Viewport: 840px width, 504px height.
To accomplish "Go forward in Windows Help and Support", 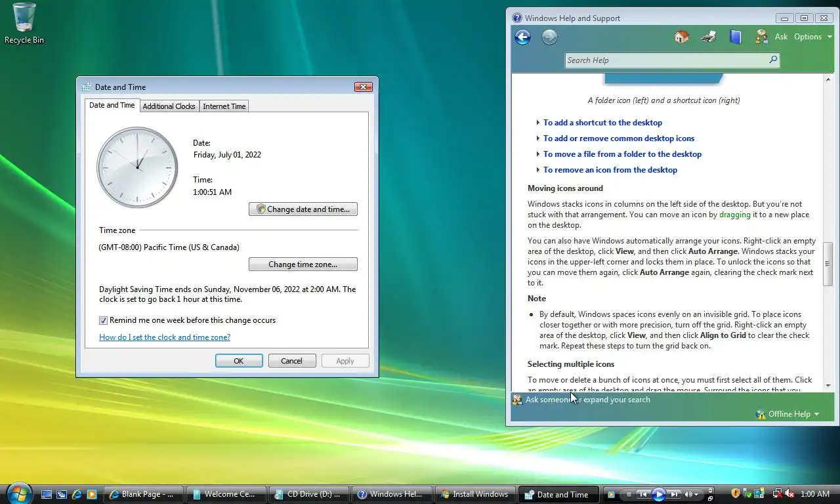I will coord(549,37).
